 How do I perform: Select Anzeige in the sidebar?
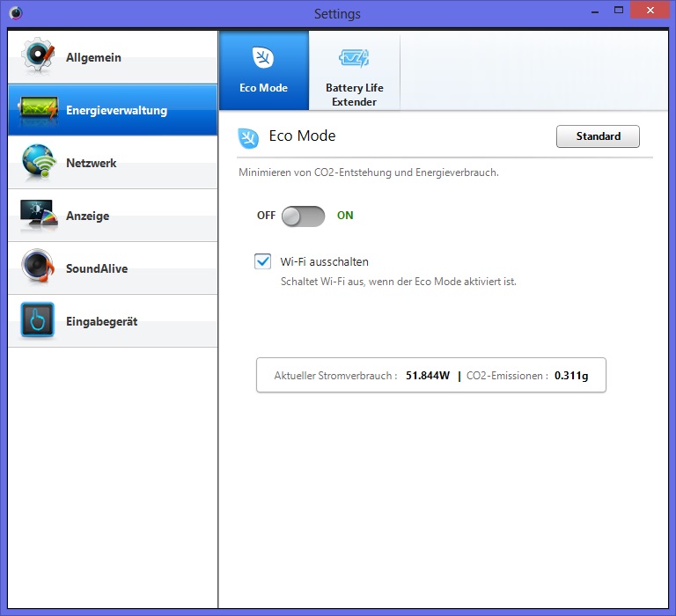[x=113, y=216]
